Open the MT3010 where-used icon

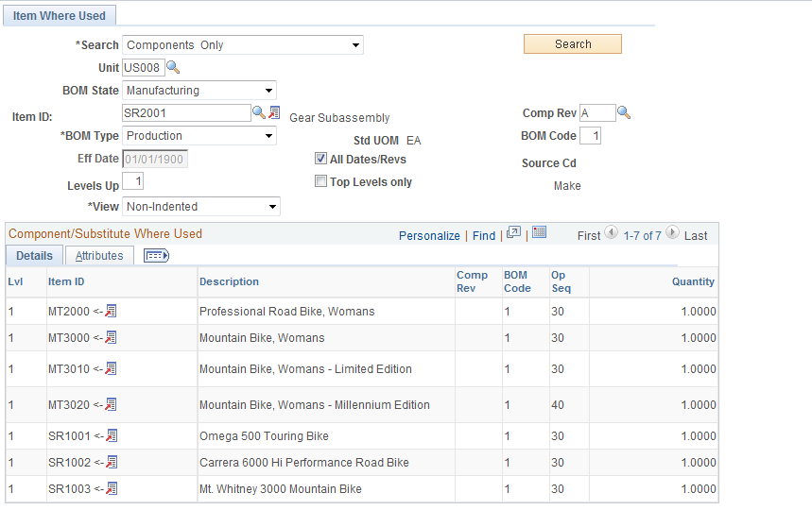pyautogui.click(x=111, y=368)
